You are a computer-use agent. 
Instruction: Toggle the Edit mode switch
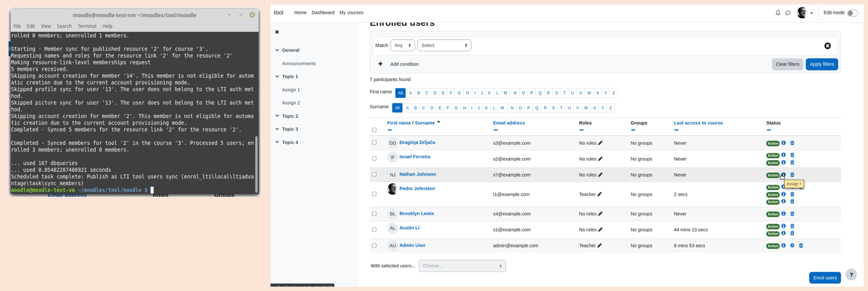[x=852, y=13]
